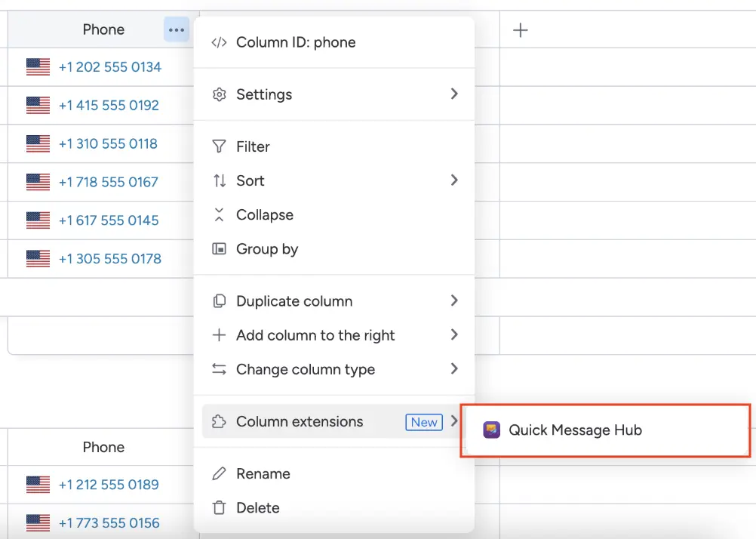
Task: Click the US flag beside +1 202 555 0134
Action: click(38, 67)
